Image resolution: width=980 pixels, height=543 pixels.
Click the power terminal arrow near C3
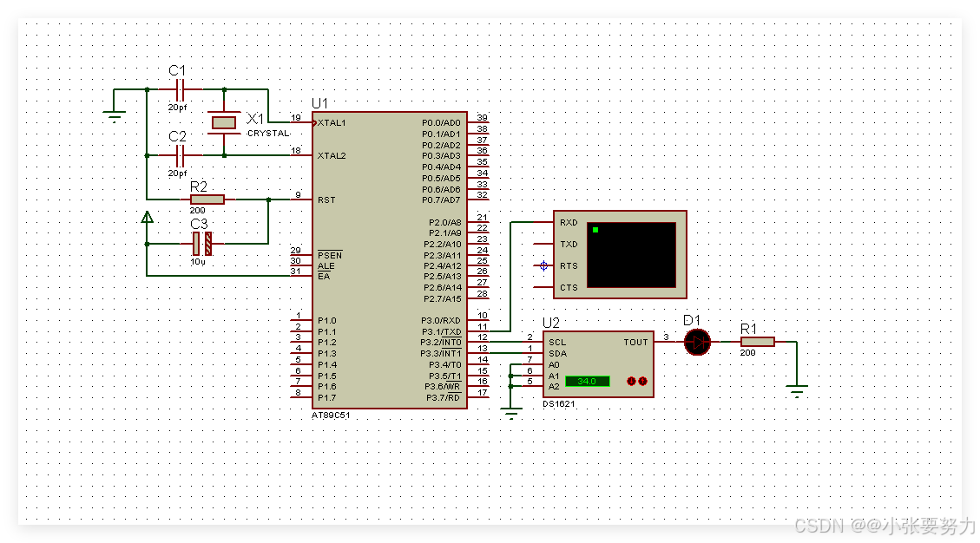point(147,218)
